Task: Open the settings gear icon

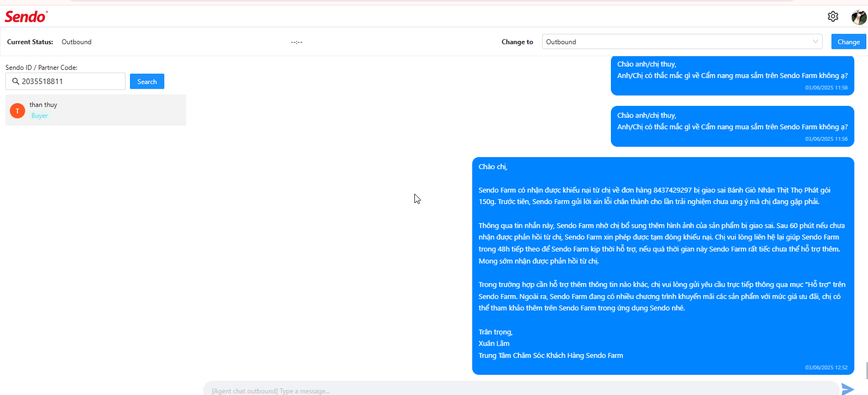Action: 833,16
